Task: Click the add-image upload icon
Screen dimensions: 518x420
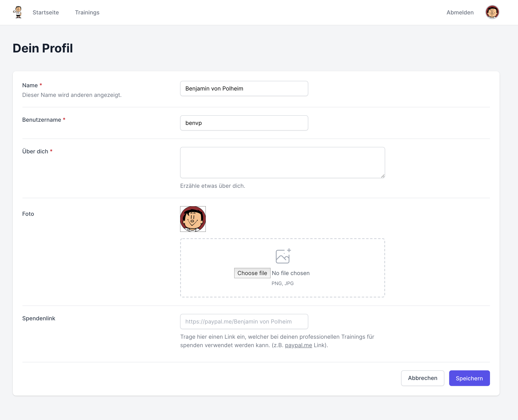Action: (283, 256)
